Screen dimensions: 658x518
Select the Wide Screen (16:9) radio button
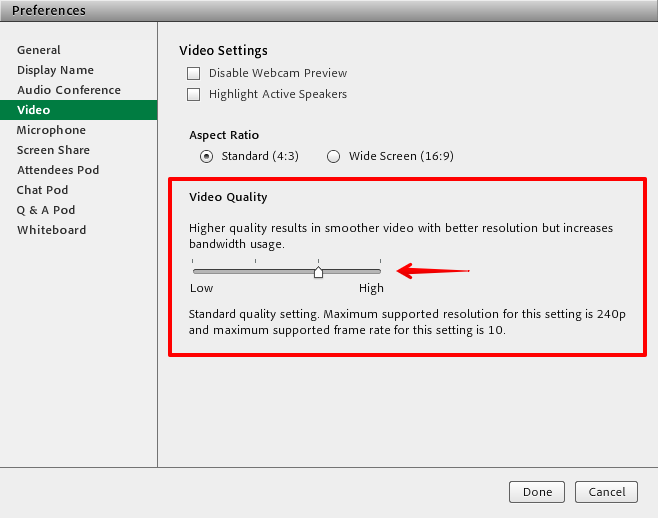pos(333,156)
